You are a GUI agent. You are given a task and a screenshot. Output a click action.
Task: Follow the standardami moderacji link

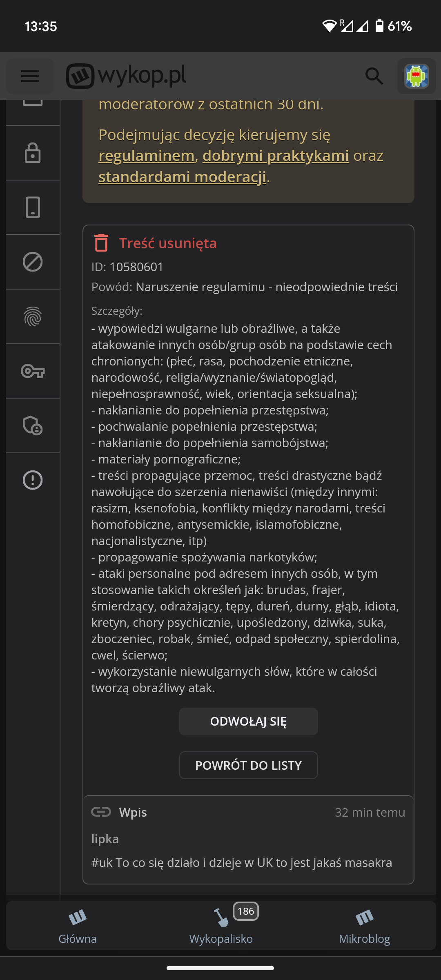coord(182,177)
